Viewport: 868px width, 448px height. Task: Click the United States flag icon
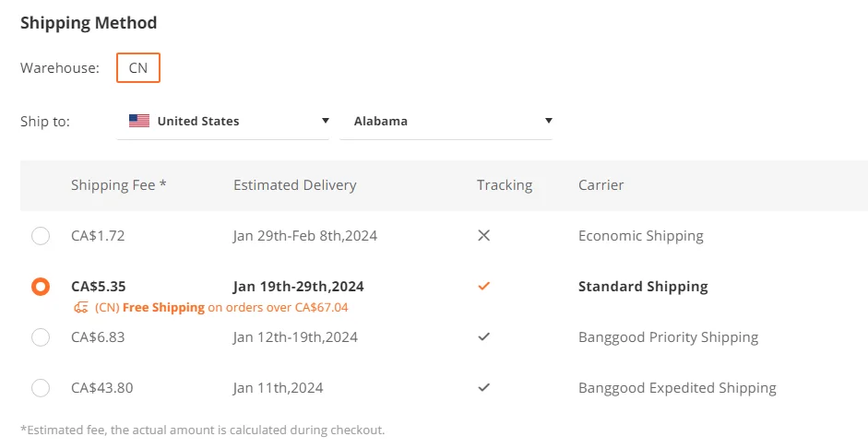coord(139,121)
